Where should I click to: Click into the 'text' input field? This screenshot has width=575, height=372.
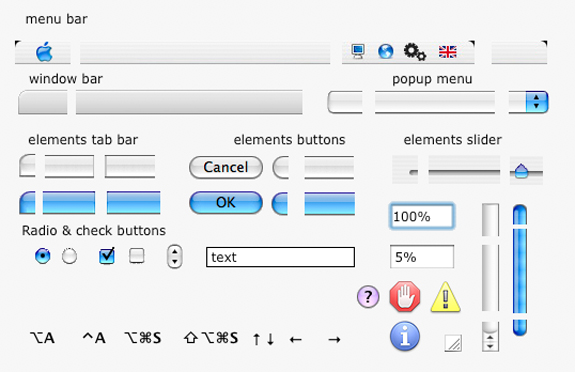pos(281,257)
